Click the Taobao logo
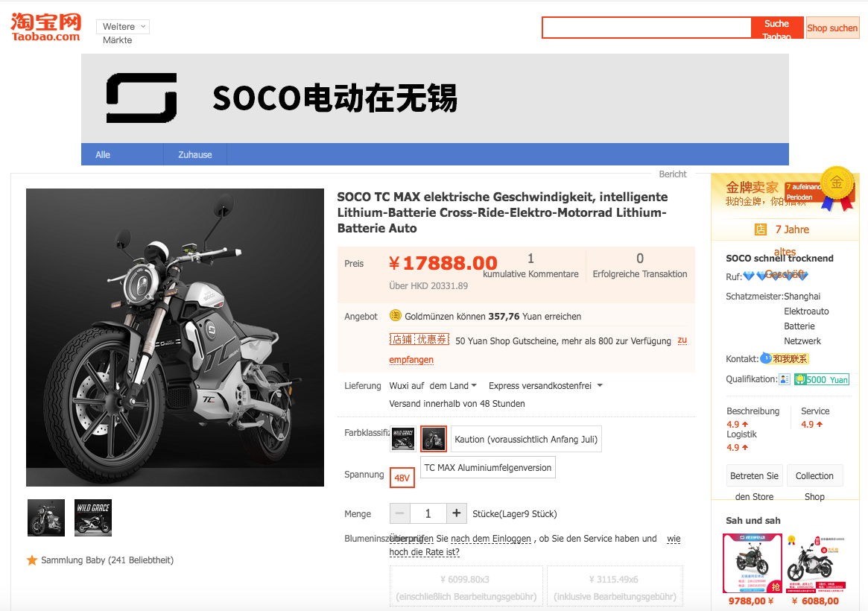Screen dimensions: 868x611 point(45,27)
